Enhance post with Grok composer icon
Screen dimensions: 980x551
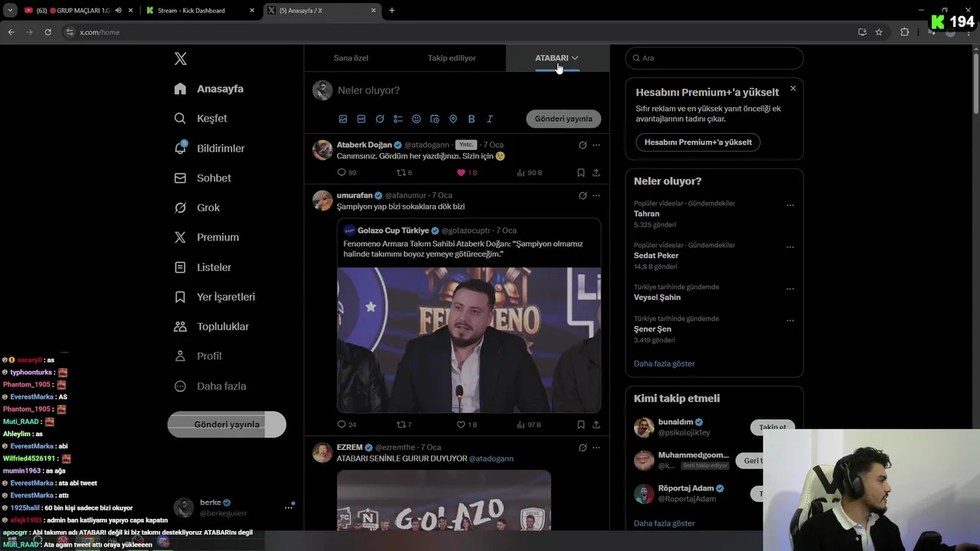click(x=380, y=119)
